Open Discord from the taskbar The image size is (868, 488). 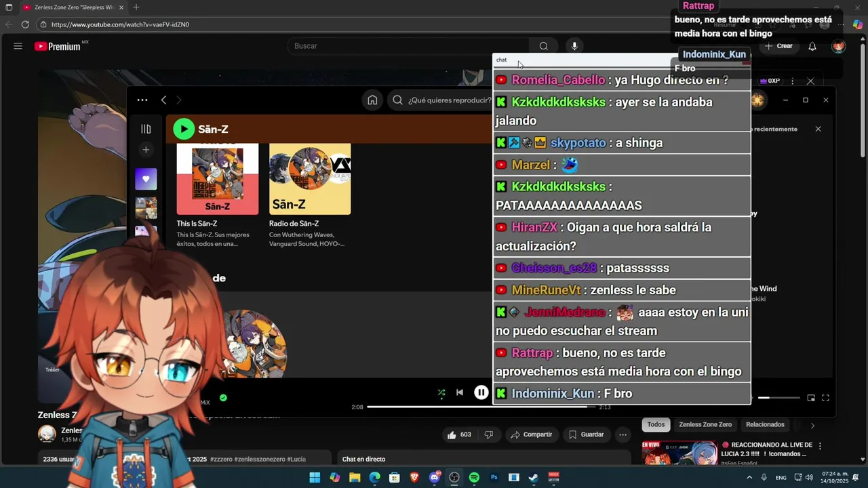click(435, 478)
